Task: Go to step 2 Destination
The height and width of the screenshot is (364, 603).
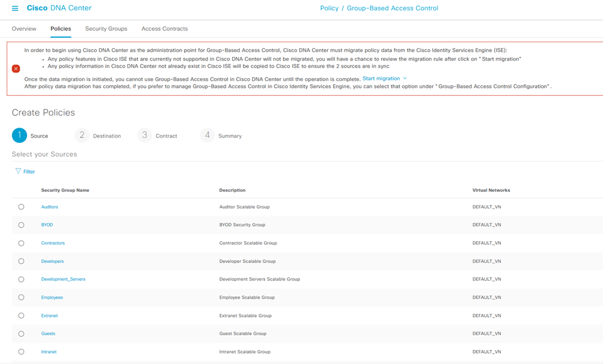Action: pos(82,136)
